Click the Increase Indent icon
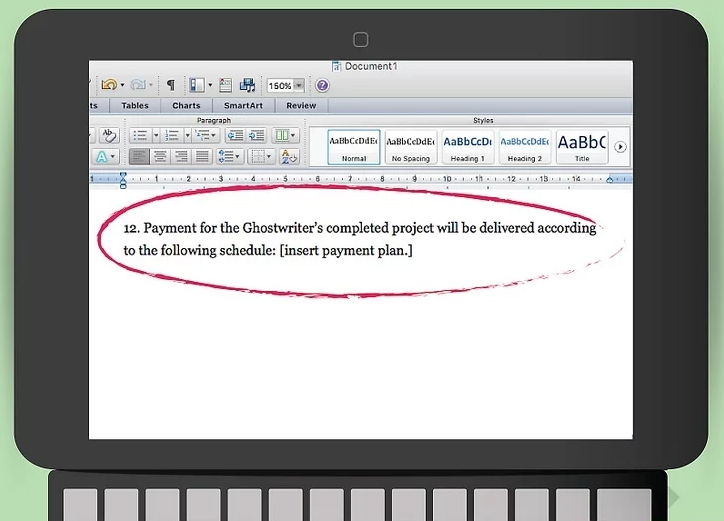This screenshot has height=521, width=724. 256,135
